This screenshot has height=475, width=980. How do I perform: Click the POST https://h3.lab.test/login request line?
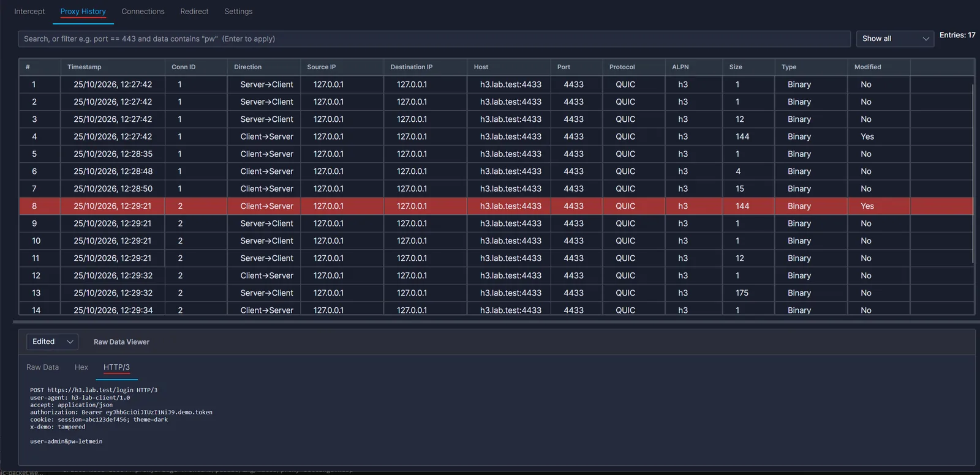[x=94, y=390]
